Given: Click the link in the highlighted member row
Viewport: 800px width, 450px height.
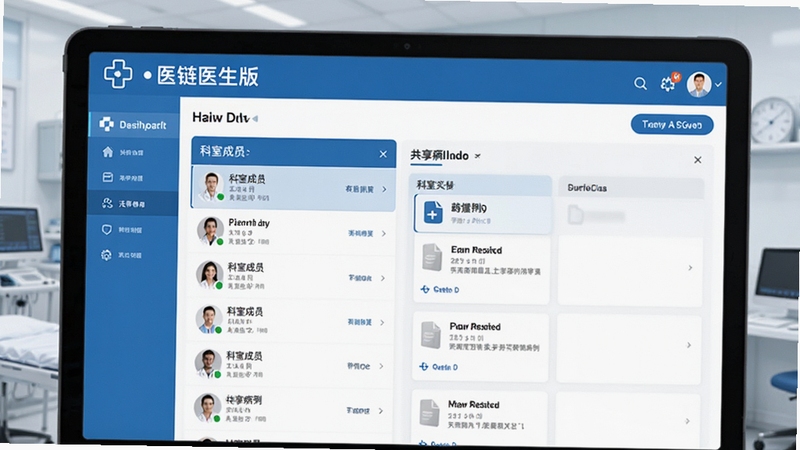Looking at the screenshot, I should pos(359,189).
